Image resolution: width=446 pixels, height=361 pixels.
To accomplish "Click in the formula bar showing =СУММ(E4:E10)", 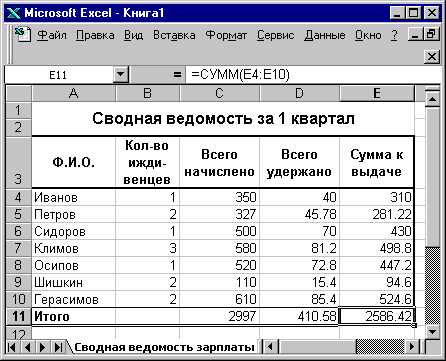I will (x=313, y=75).
